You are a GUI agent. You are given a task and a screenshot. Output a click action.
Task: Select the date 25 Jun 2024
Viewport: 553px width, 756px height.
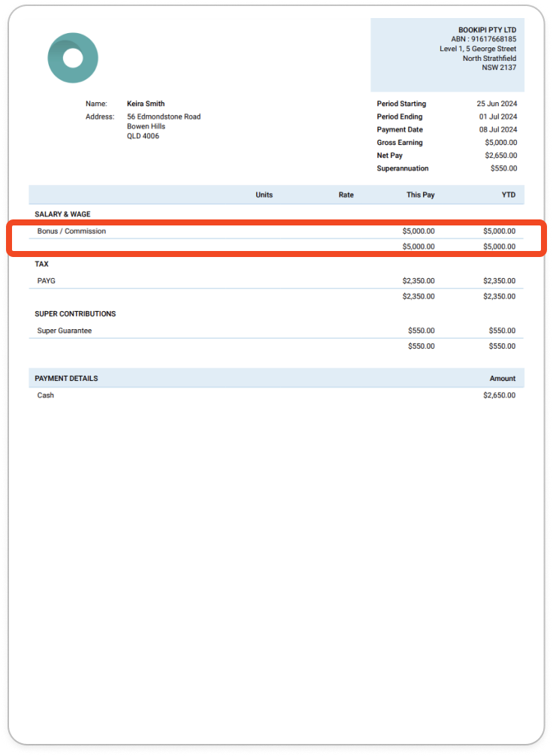point(497,104)
